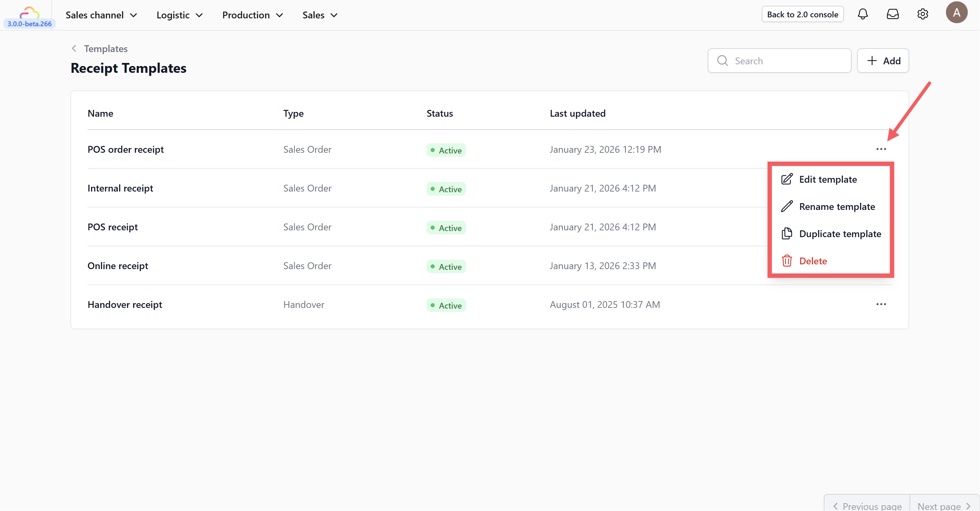Open the Sales dropdown menu
980x511 pixels.
320,15
